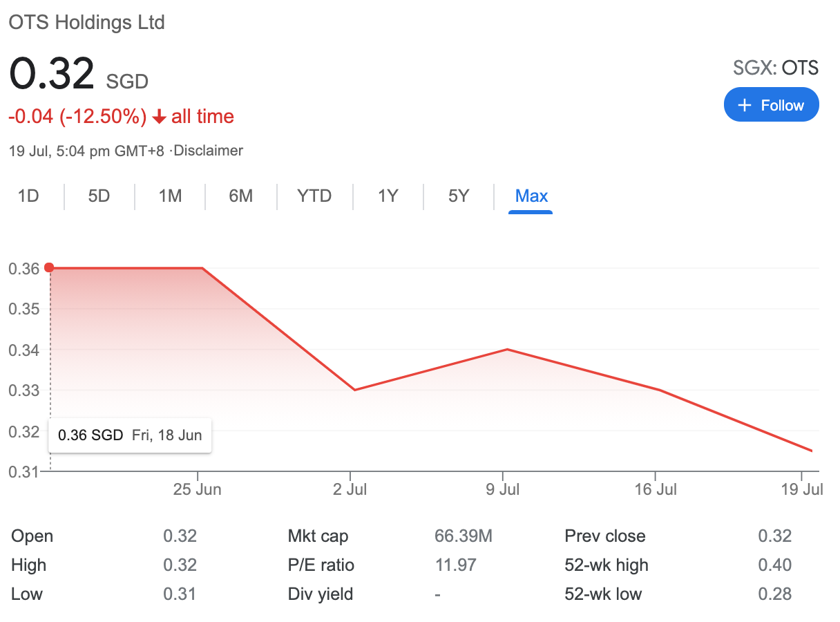Screen dimensions: 840x622
Task: Select the 1M chart range
Action: [170, 196]
